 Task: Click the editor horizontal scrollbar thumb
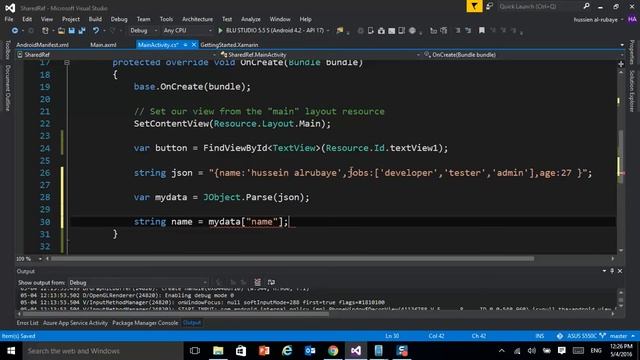coord(292,259)
